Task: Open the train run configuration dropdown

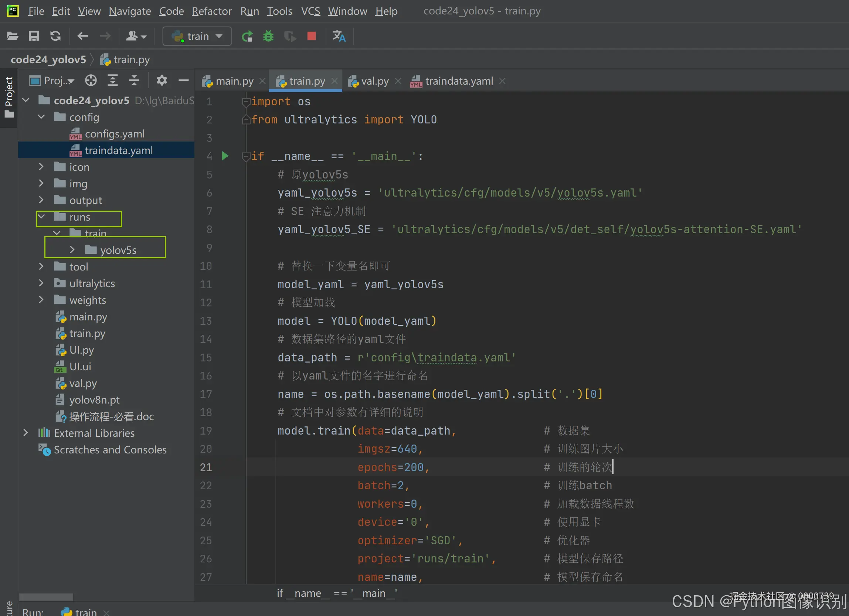Action: click(197, 36)
